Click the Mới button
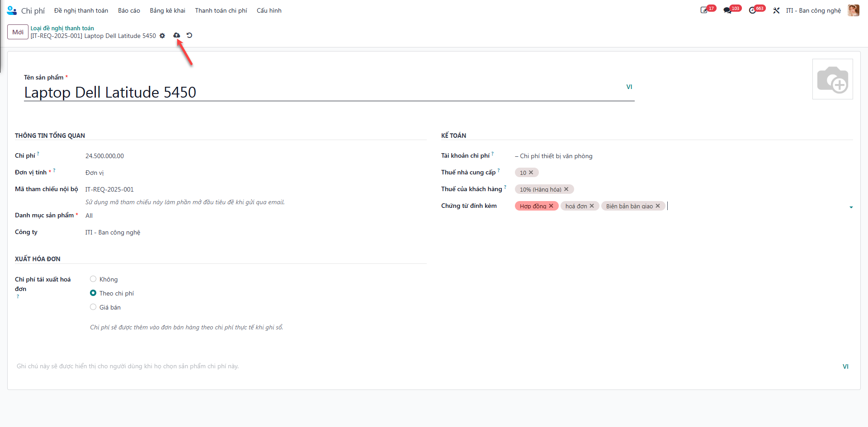Viewport: 868px width, 427px height. [18, 32]
